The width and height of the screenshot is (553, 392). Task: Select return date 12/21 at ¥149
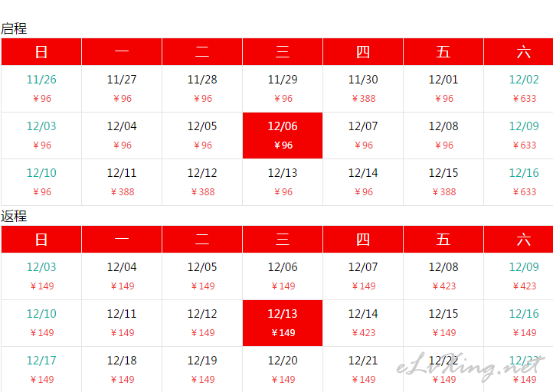363,369
